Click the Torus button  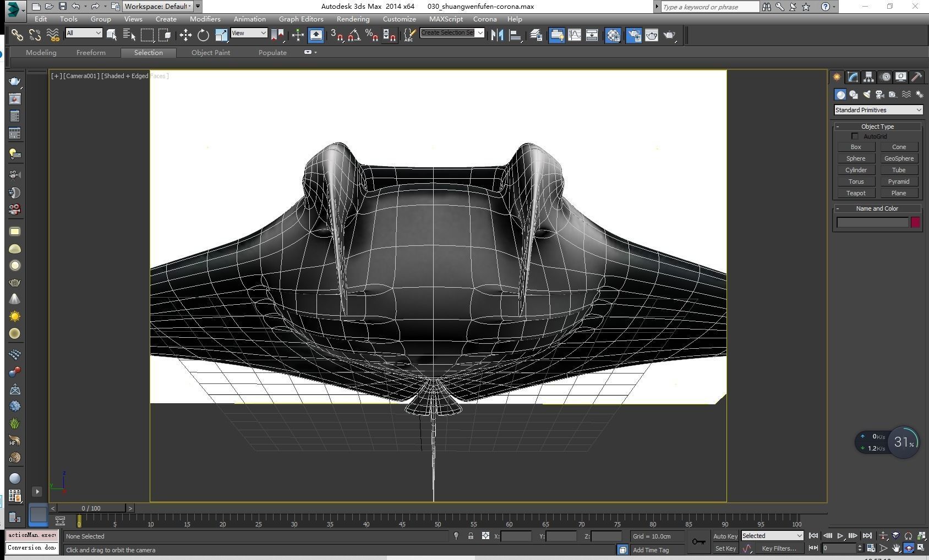coord(856,182)
